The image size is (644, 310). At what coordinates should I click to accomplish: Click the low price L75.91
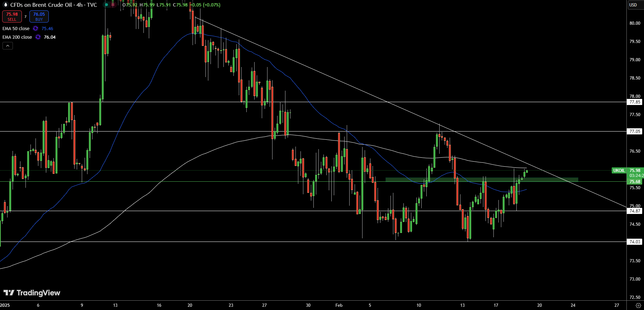coord(164,5)
